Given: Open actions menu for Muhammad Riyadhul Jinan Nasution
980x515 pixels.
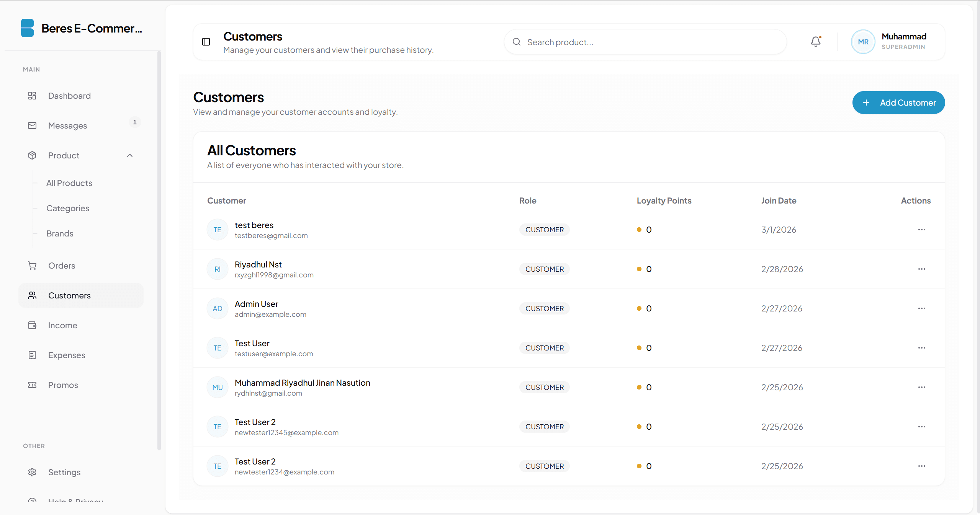Looking at the screenshot, I should pyautogui.click(x=922, y=387).
